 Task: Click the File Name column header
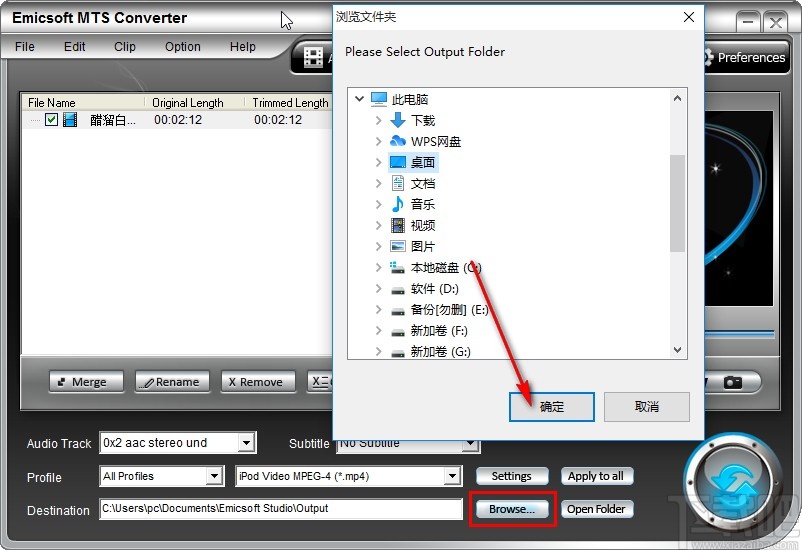click(51, 103)
